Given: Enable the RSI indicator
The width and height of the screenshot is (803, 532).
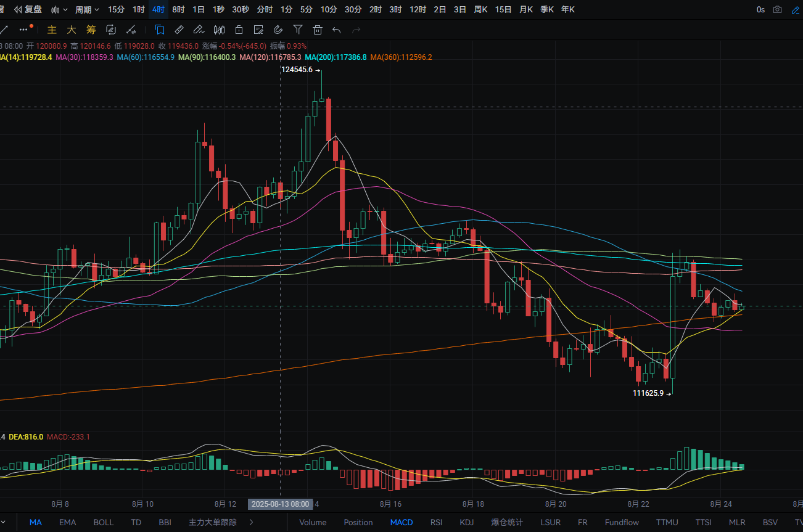Looking at the screenshot, I should coord(436,522).
